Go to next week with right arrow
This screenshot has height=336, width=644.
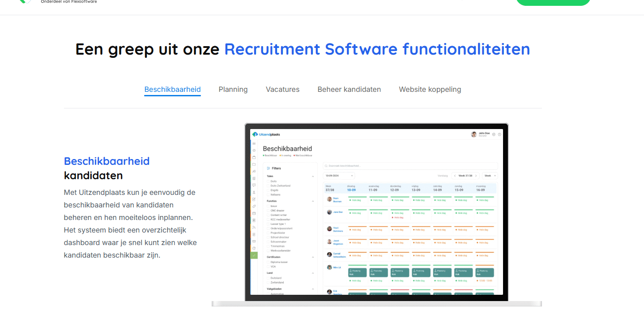[476, 176]
